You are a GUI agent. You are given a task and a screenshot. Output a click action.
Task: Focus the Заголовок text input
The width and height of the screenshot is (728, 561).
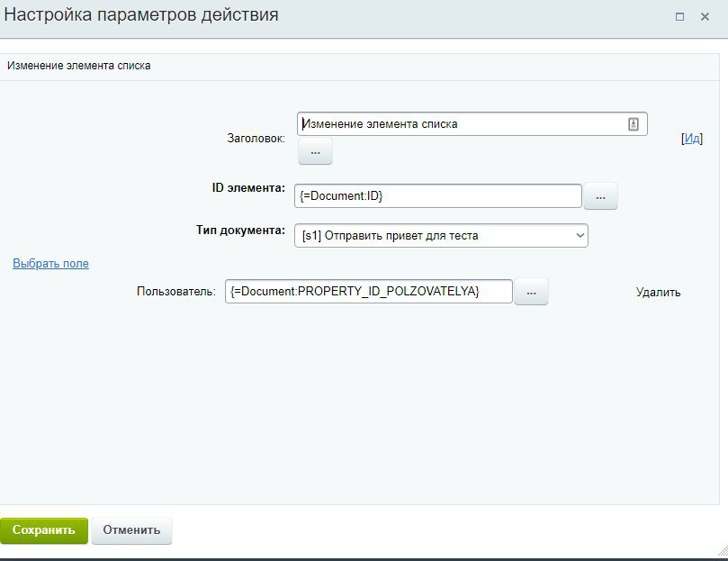pyautogui.click(x=472, y=124)
